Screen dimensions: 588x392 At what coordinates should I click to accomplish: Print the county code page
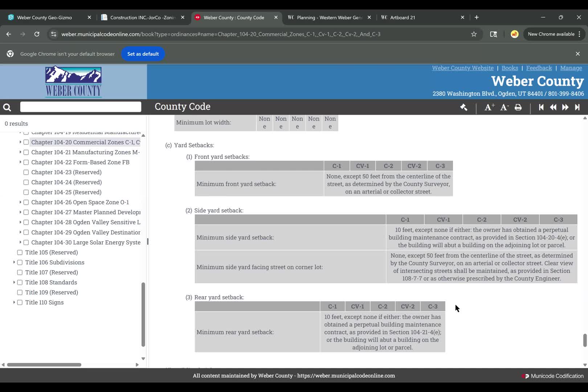click(x=518, y=107)
